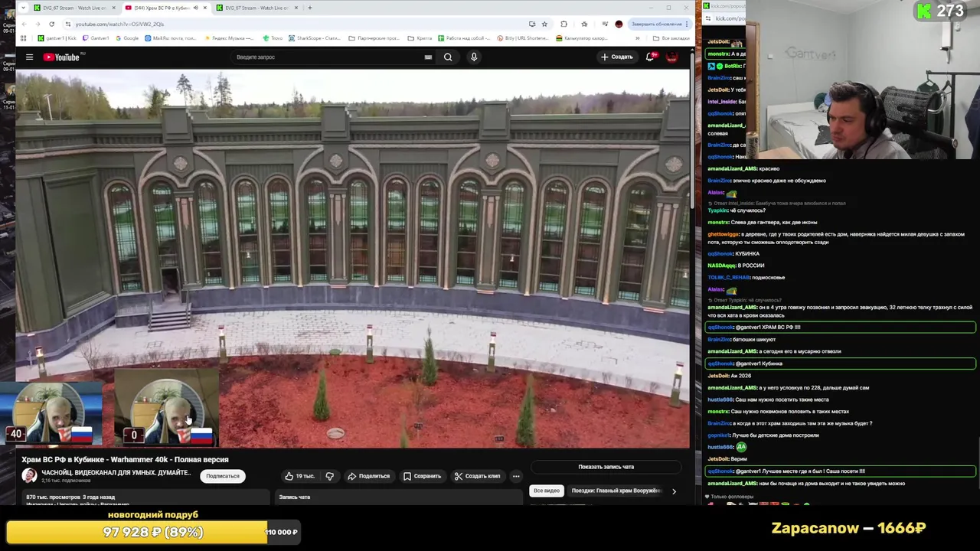
Task: Open Chrome apps grid in bookmarks bar
Action: [24, 38]
